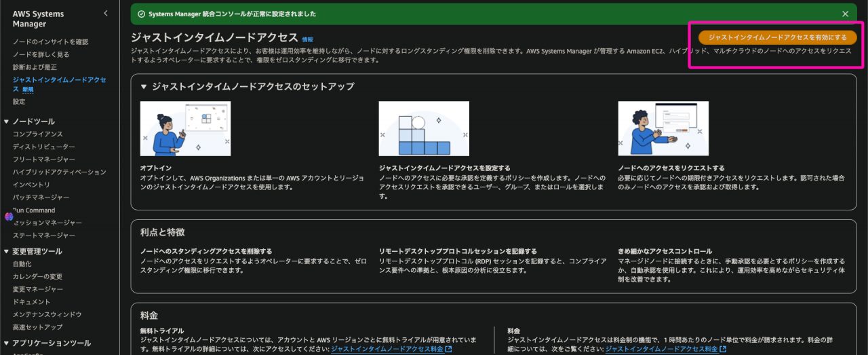Open 変更マネージャー page
Viewport: 868px width, 355px height.
(x=37, y=289)
